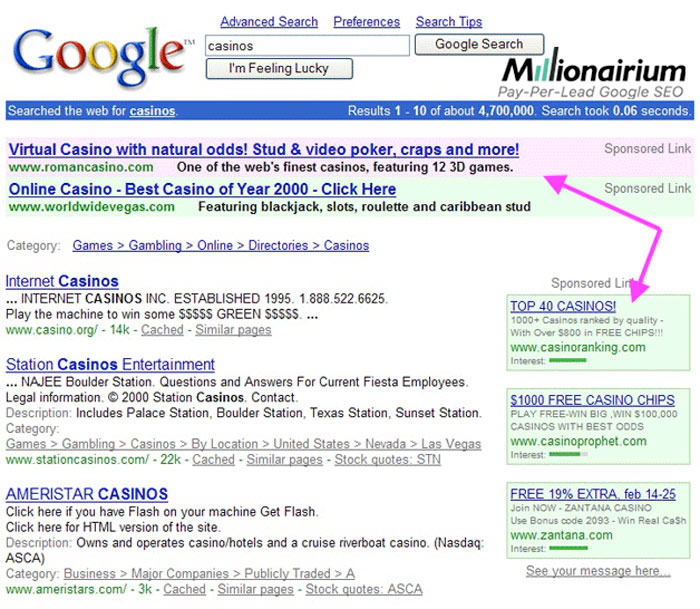Open the AMERISTAR CASINOS result

[x=87, y=494]
